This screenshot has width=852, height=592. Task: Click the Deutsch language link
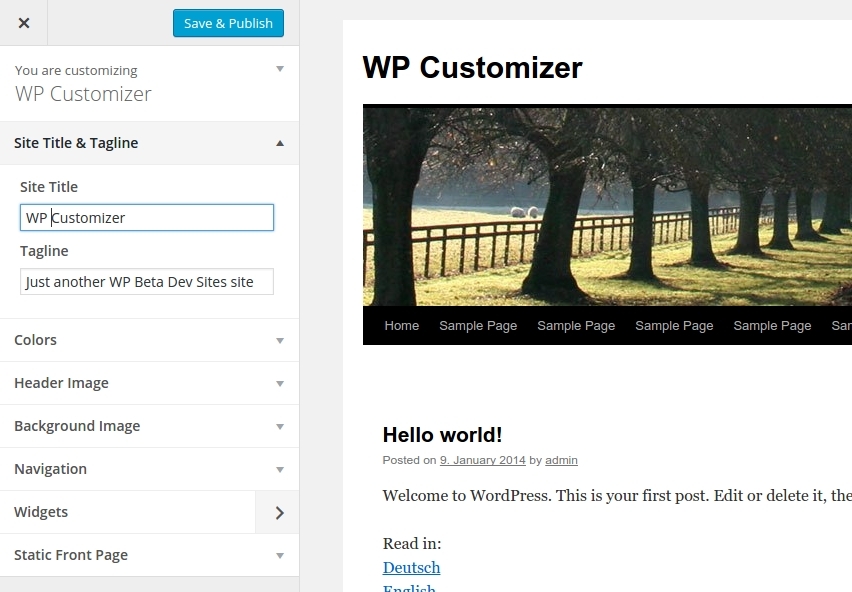click(x=411, y=568)
